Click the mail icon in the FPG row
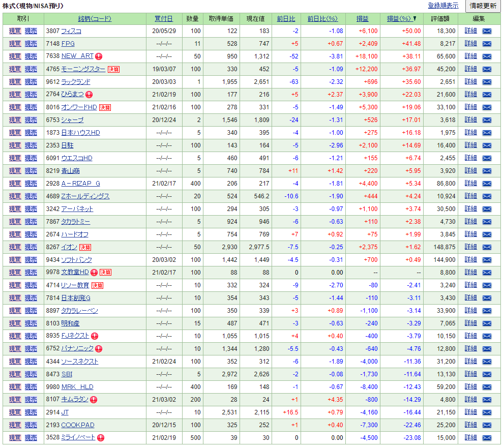 (x=487, y=44)
